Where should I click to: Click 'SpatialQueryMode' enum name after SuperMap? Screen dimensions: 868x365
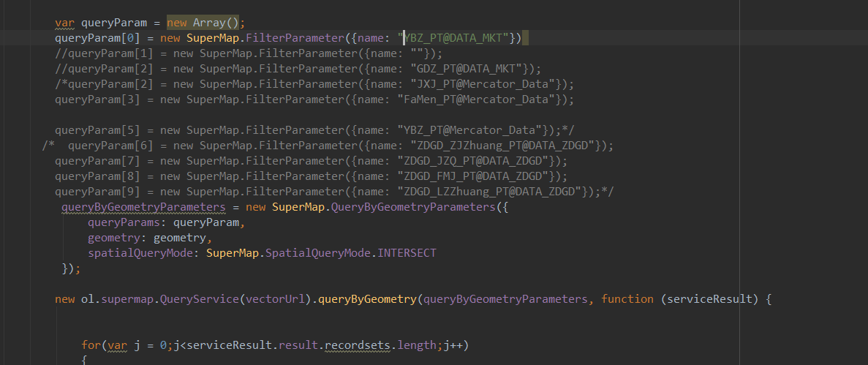point(318,253)
